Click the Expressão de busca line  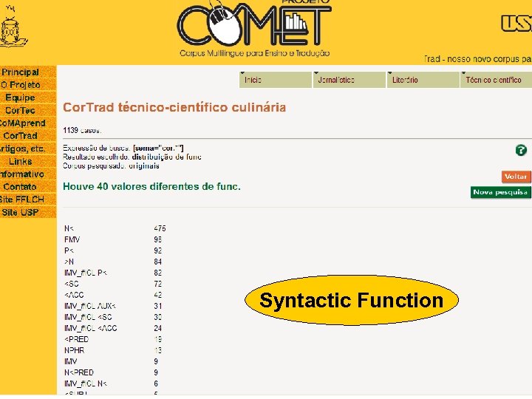pos(123,149)
